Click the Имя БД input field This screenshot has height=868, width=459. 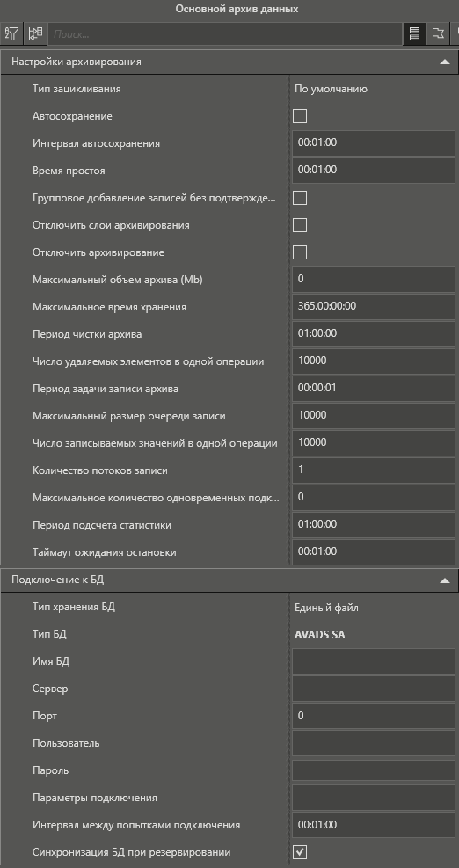click(x=374, y=661)
